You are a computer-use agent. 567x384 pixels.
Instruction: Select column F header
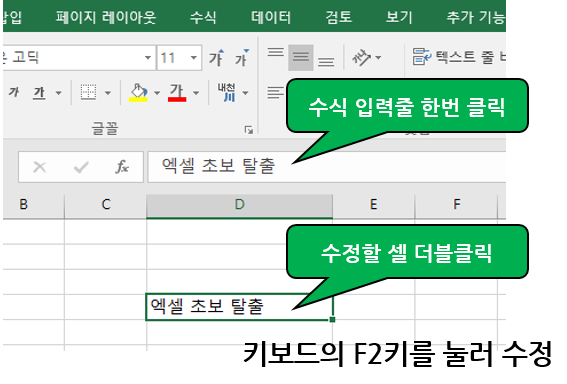[457, 205]
